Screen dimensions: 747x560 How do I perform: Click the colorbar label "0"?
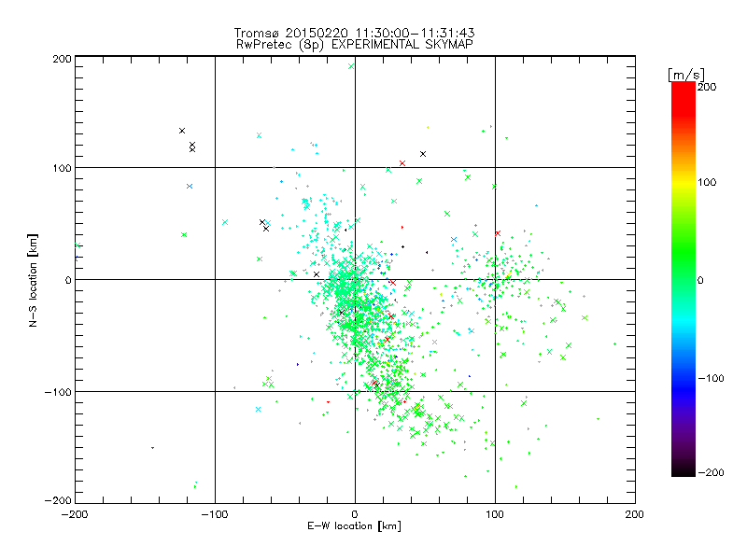700,280
